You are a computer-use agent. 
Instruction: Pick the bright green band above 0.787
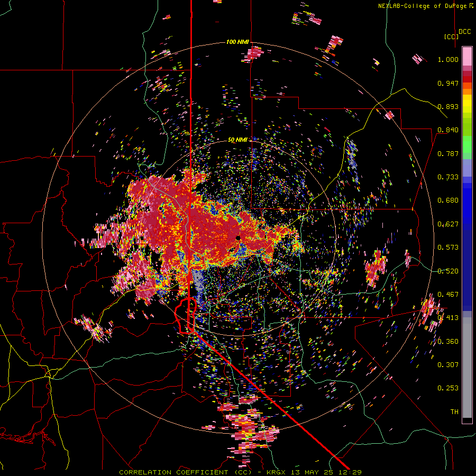[x=467, y=144]
